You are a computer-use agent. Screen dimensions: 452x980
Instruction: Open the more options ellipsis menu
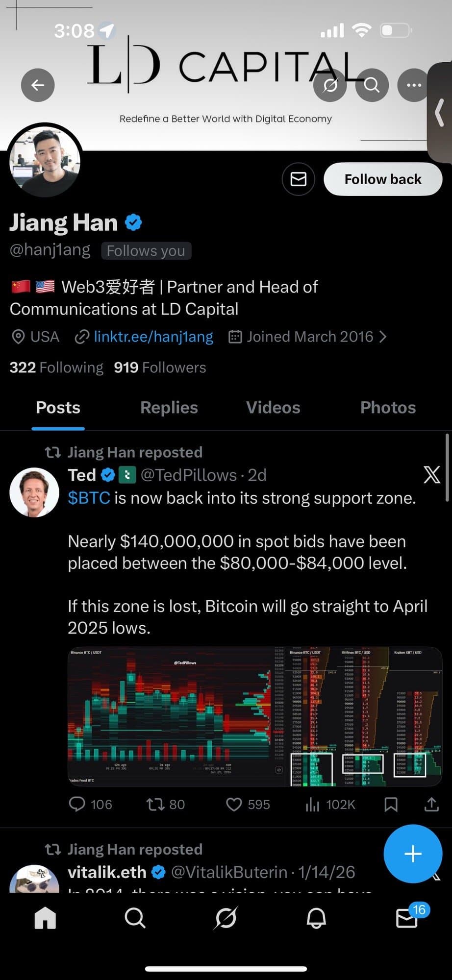coord(413,85)
